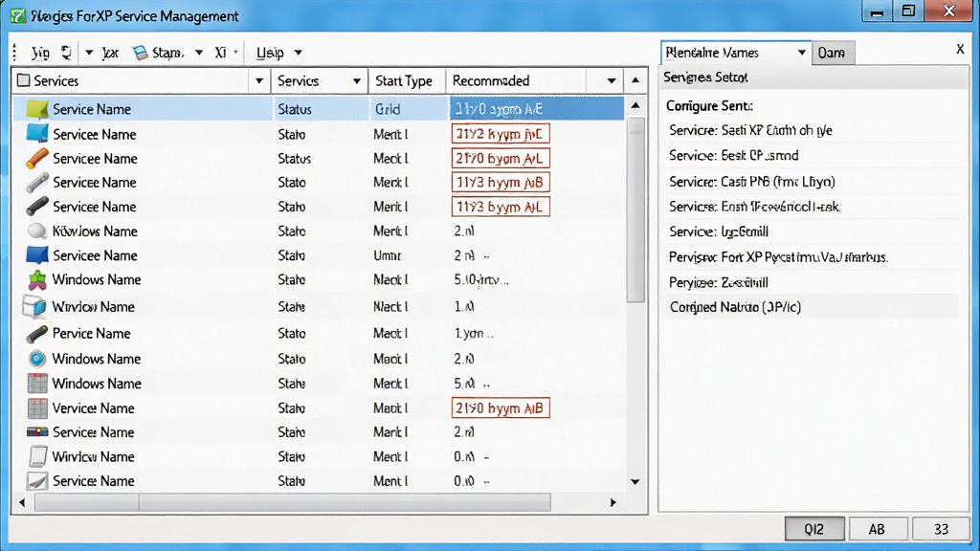
Task: Click the refresh icon in the toolbar
Action: [66, 53]
